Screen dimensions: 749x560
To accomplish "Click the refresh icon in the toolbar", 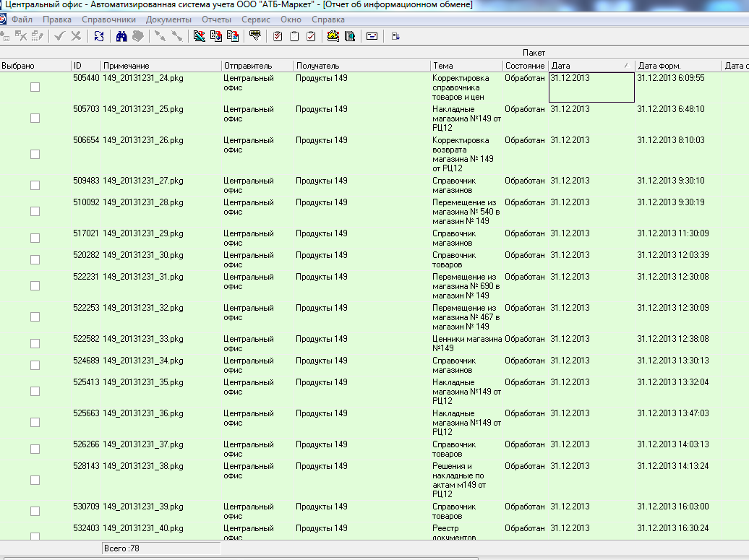I will click(98, 35).
